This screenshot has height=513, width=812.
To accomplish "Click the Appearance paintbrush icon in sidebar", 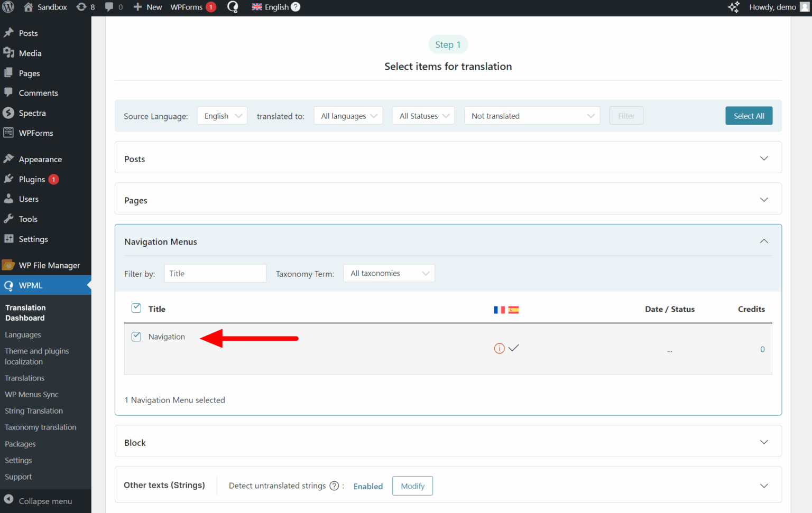I will [x=9, y=158].
